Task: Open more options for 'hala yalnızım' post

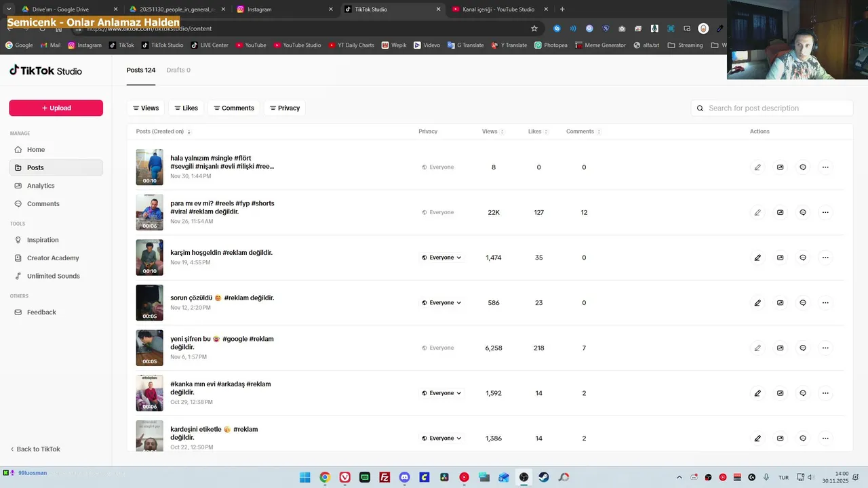Action: pos(825,167)
